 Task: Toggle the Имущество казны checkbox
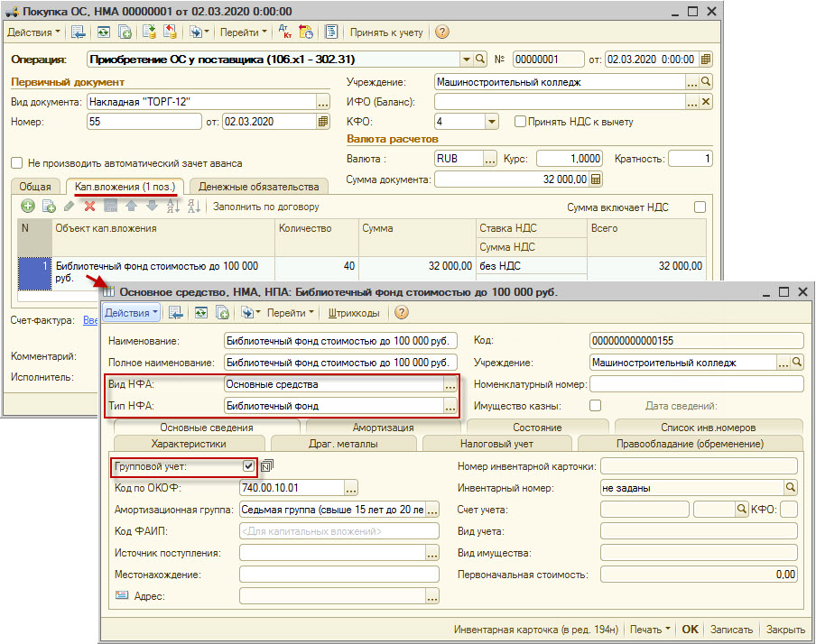[595, 405]
